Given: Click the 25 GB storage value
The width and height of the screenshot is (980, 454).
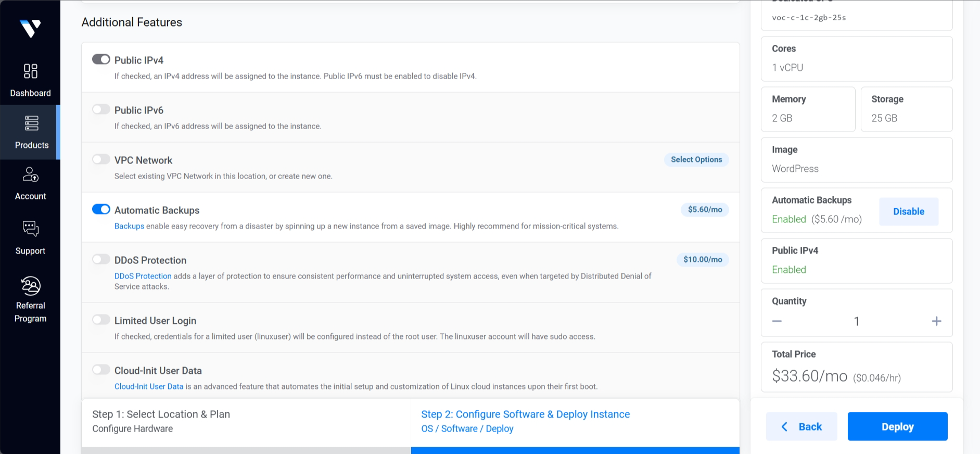Looking at the screenshot, I should click(x=884, y=118).
